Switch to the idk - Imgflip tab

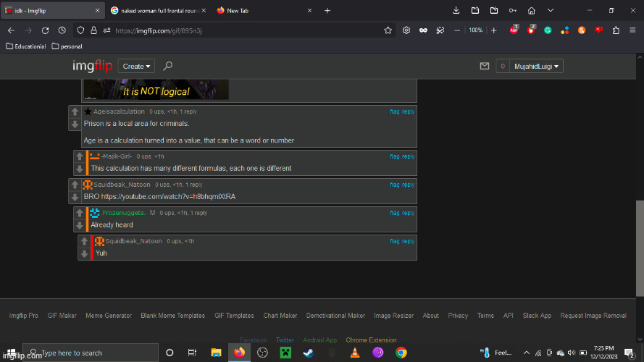pyautogui.click(x=52, y=11)
